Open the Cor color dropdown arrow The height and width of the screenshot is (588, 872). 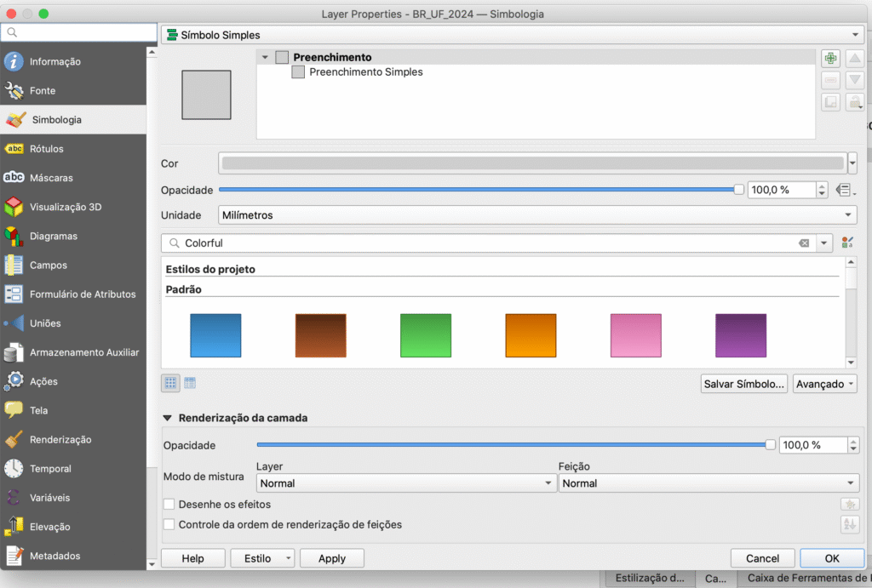click(852, 163)
